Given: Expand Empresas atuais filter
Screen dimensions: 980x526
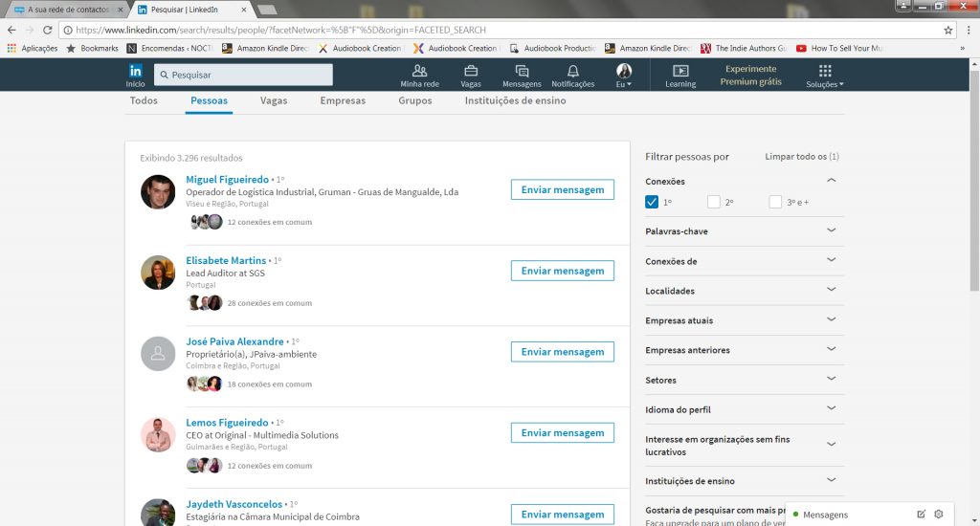Looking at the screenshot, I should click(832, 319).
